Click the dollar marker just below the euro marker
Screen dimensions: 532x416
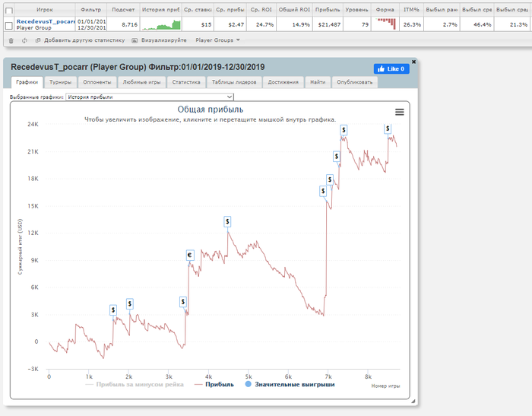tap(183, 302)
